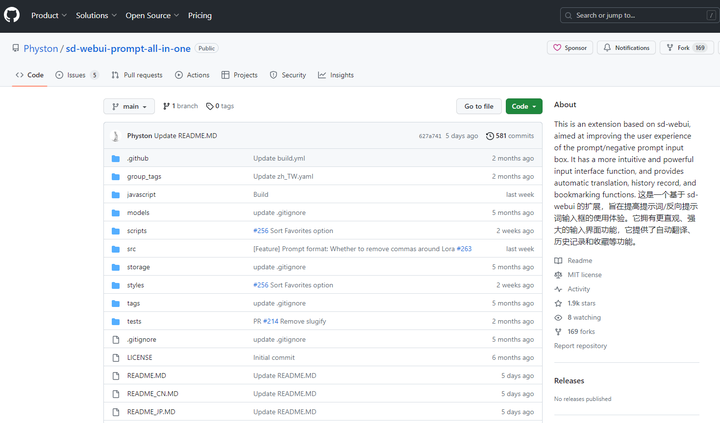720x423 pixels.
Task: Open the styles folder
Action: point(135,285)
